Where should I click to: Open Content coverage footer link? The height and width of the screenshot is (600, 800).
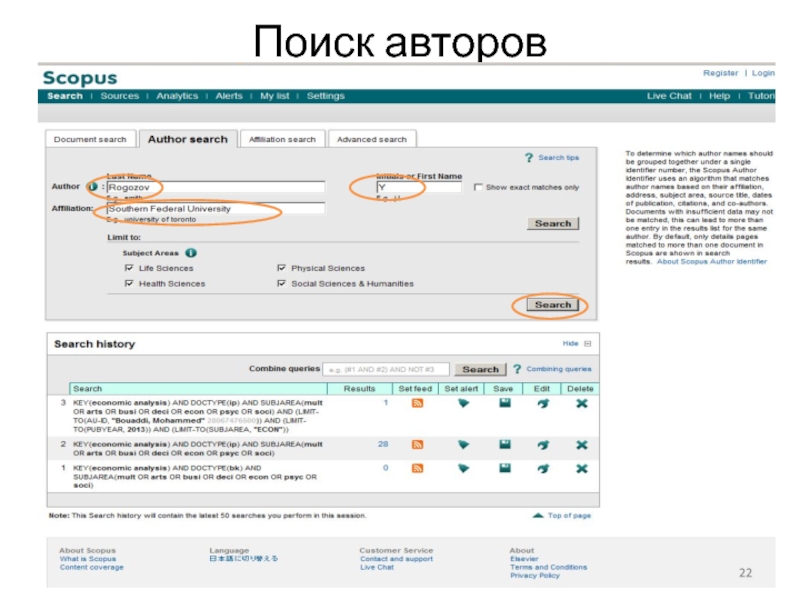coord(91,567)
